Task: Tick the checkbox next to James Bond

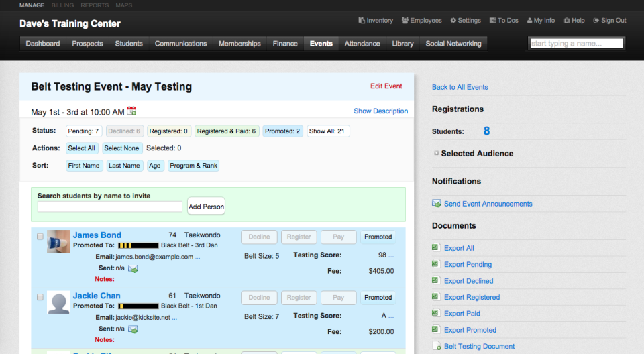Action: pyautogui.click(x=40, y=237)
